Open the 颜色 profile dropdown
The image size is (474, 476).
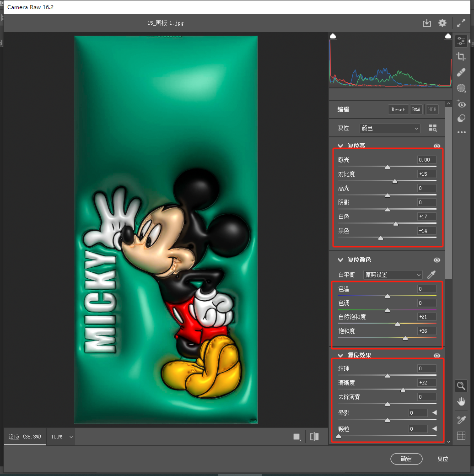[390, 128]
